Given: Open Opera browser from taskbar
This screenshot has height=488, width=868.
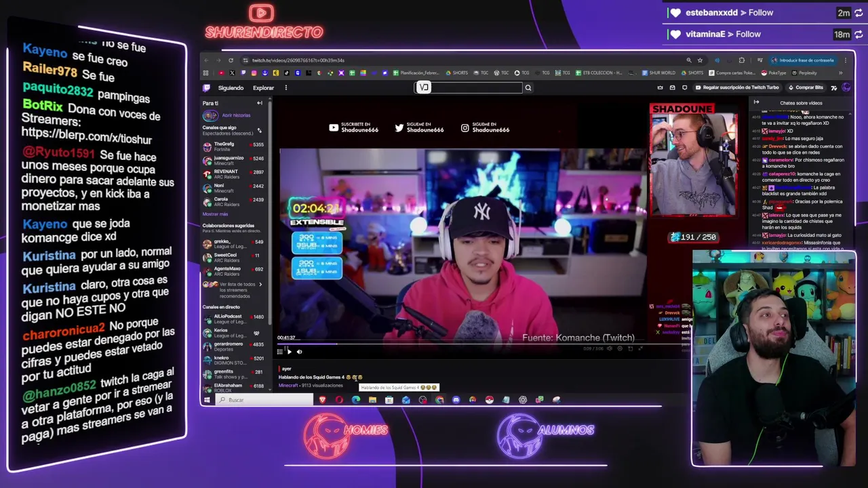Looking at the screenshot, I should point(339,400).
